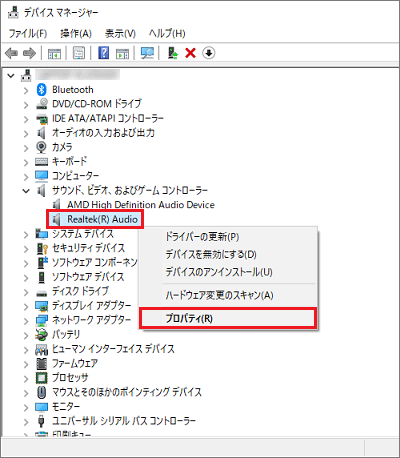
Task: Select the Realtek(R) Audio device text
Action: click(102, 219)
